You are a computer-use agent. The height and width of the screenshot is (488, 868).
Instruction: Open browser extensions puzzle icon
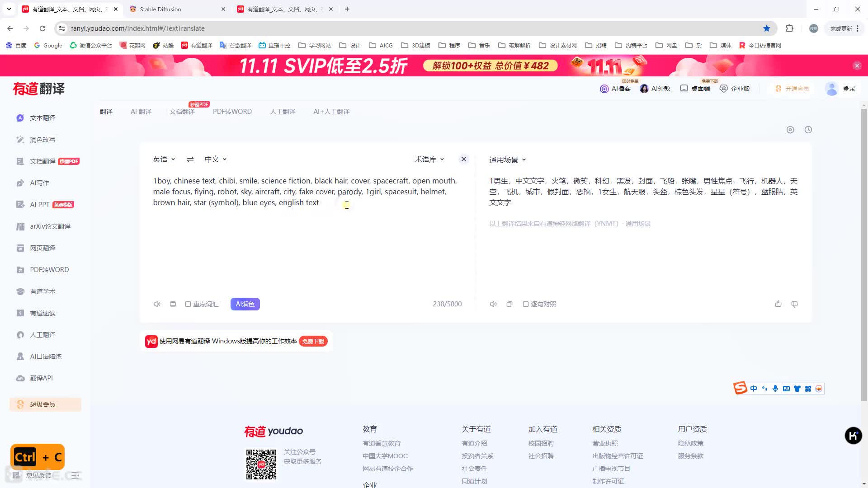(x=789, y=28)
